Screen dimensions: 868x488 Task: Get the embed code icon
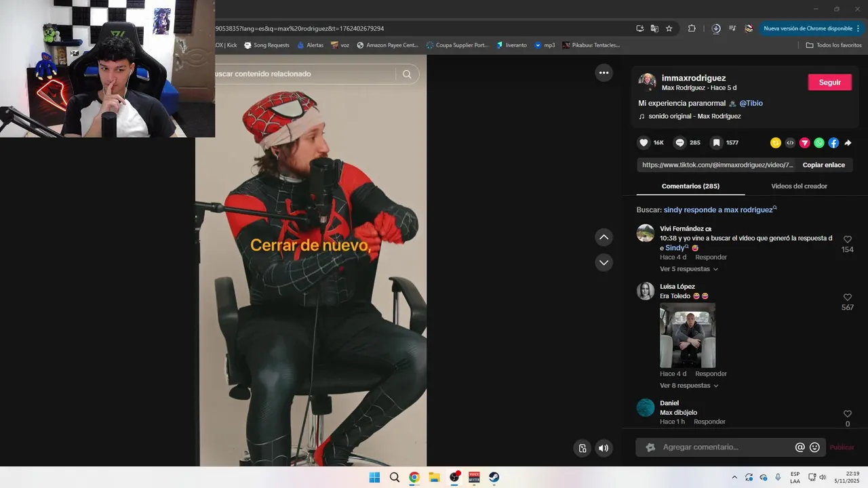click(790, 143)
